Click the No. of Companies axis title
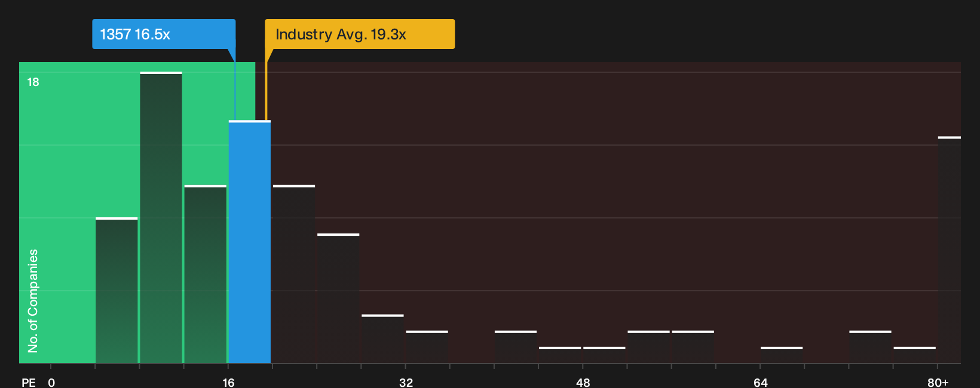 pyautogui.click(x=33, y=300)
